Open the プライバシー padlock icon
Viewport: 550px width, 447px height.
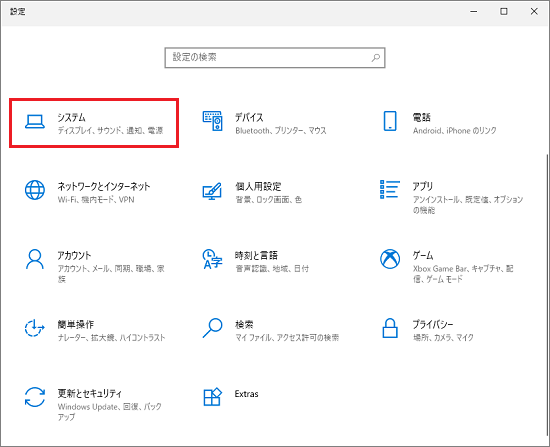pos(390,328)
